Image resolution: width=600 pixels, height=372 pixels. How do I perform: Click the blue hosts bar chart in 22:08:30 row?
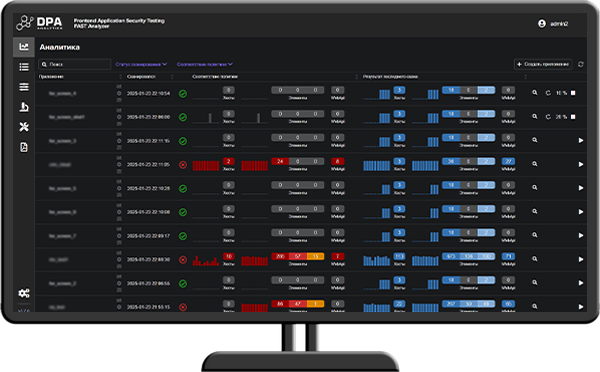[x=377, y=261]
